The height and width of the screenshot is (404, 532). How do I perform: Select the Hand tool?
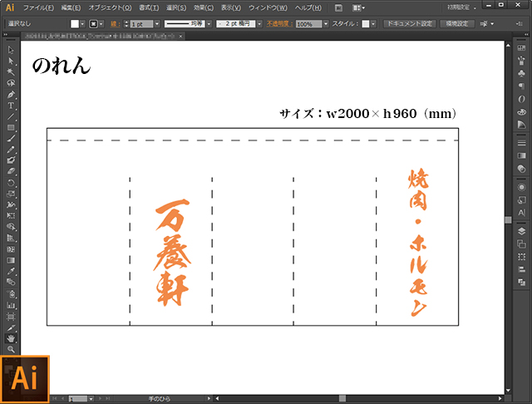tap(11, 338)
